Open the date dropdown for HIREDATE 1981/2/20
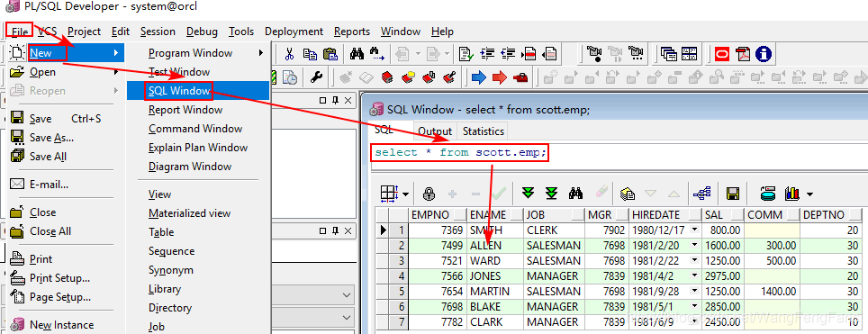The width and height of the screenshot is (868, 334). [695, 246]
